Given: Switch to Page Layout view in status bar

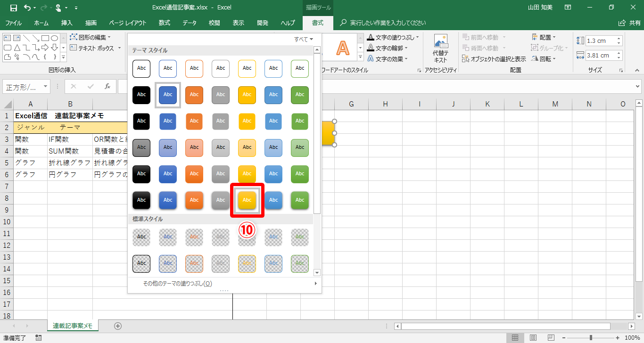Looking at the screenshot, I should (533, 337).
